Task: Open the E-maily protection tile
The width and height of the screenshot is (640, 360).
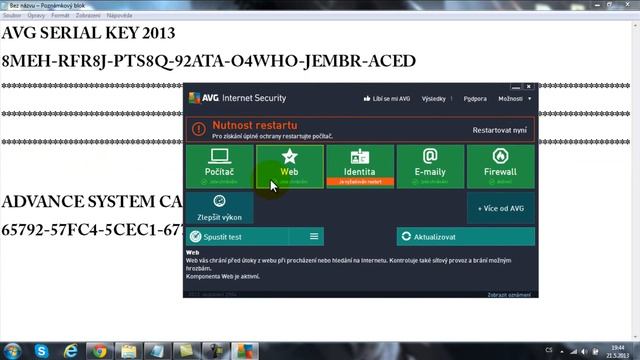Action: pyautogui.click(x=430, y=167)
